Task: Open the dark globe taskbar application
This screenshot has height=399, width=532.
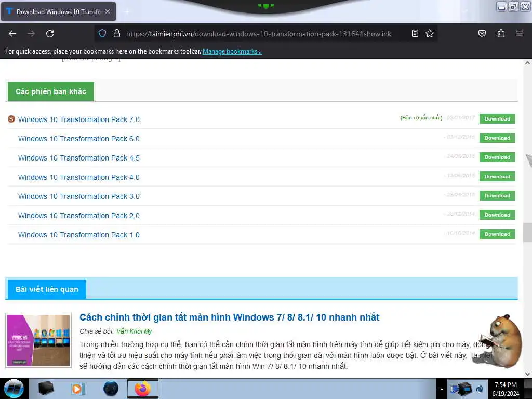Action: (x=111, y=389)
